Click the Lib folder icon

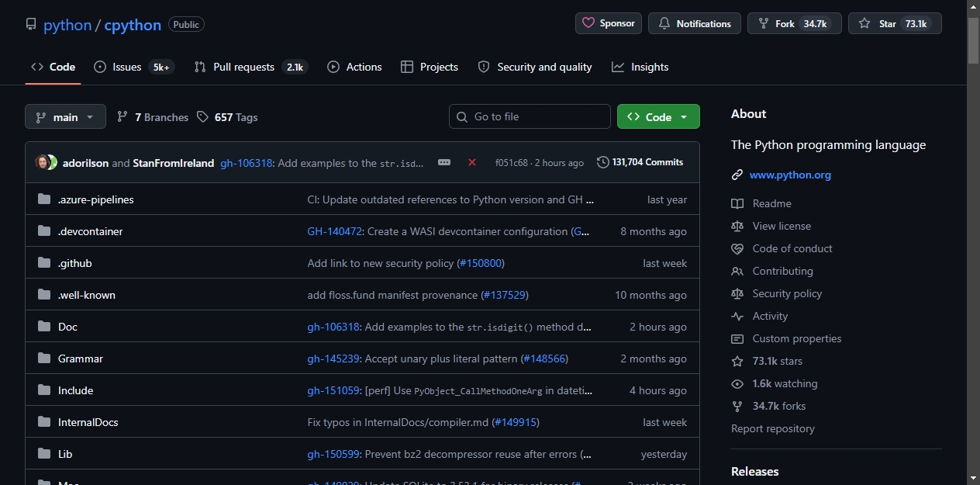[44, 454]
